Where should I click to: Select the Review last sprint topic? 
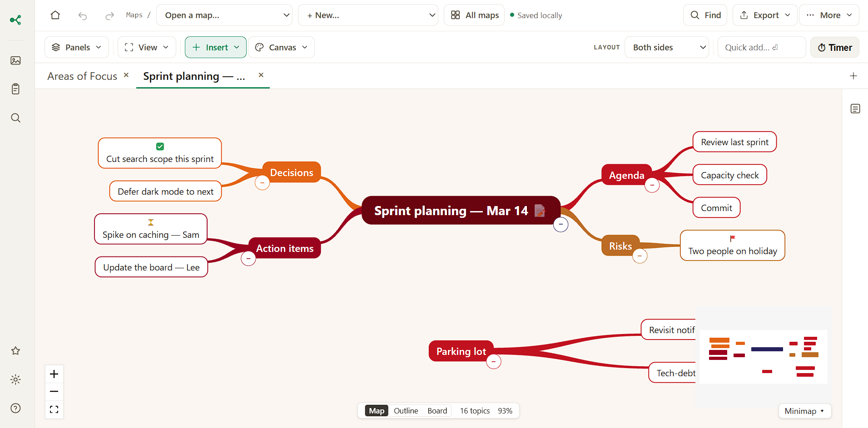tap(734, 142)
